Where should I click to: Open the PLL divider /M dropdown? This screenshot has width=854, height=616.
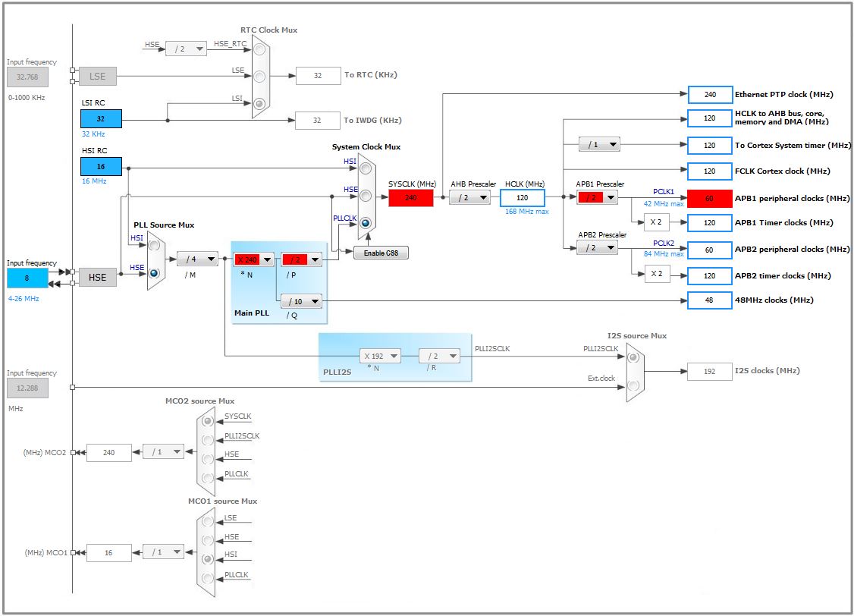click(x=197, y=259)
